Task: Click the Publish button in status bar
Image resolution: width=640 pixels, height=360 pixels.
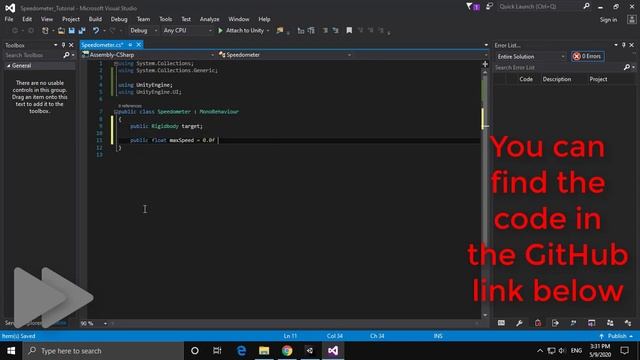Action: [616, 336]
